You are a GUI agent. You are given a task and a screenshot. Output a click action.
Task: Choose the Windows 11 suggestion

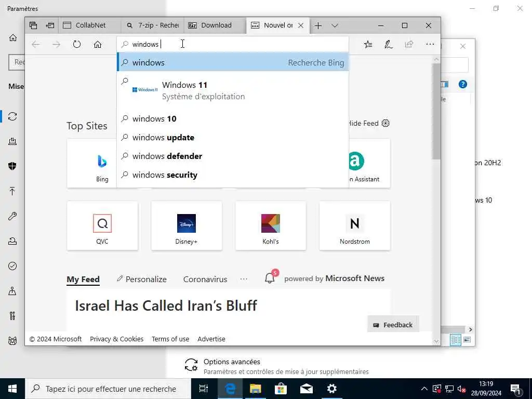[x=233, y=90]
